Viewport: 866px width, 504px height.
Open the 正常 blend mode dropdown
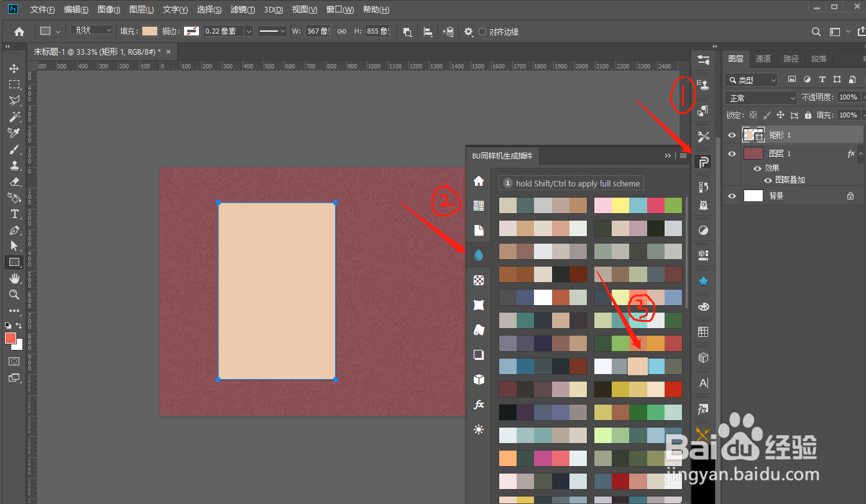click(761, 98)
